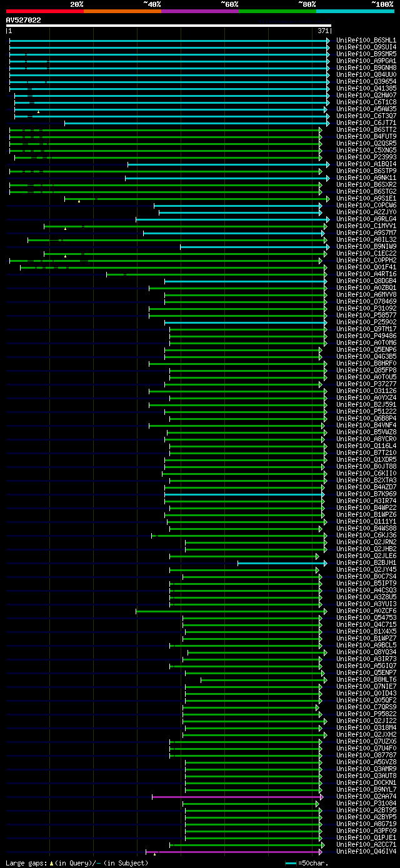Click the UniRef100_B2J591 label
This screenshot has width=400, height=868.
[x=366, y=404]
